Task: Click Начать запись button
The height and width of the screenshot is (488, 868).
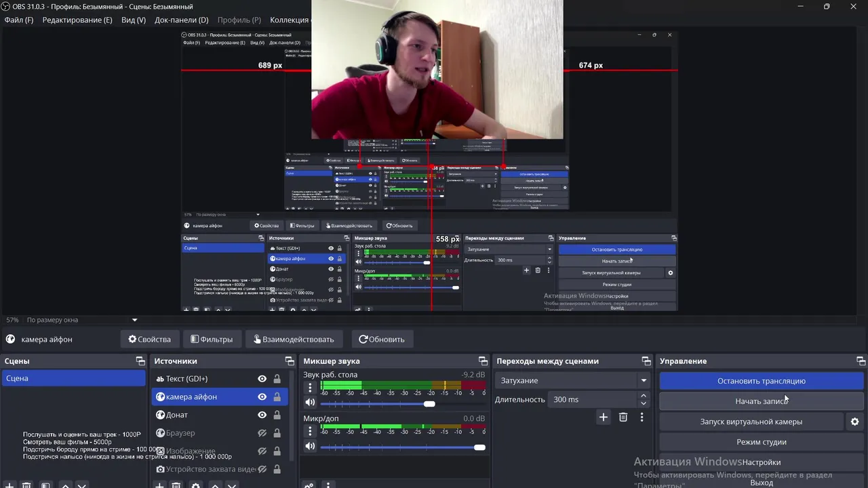Action: click(762, 401)
